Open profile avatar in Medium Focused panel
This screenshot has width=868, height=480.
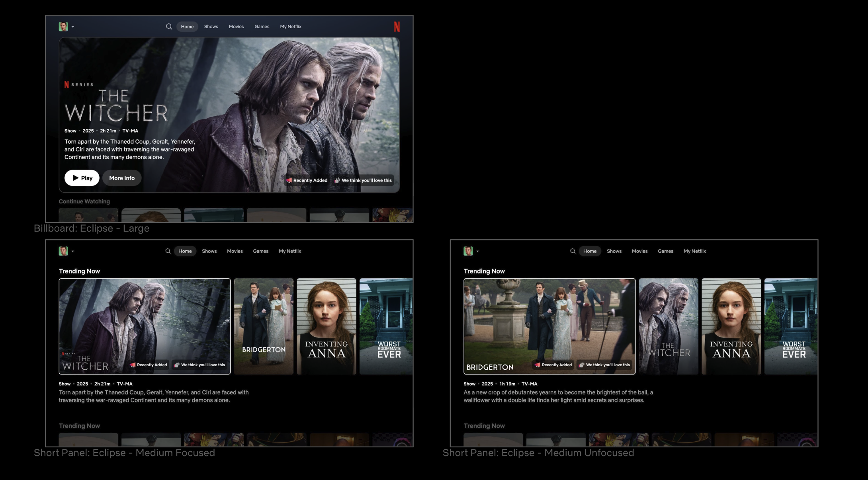point(63,251)
